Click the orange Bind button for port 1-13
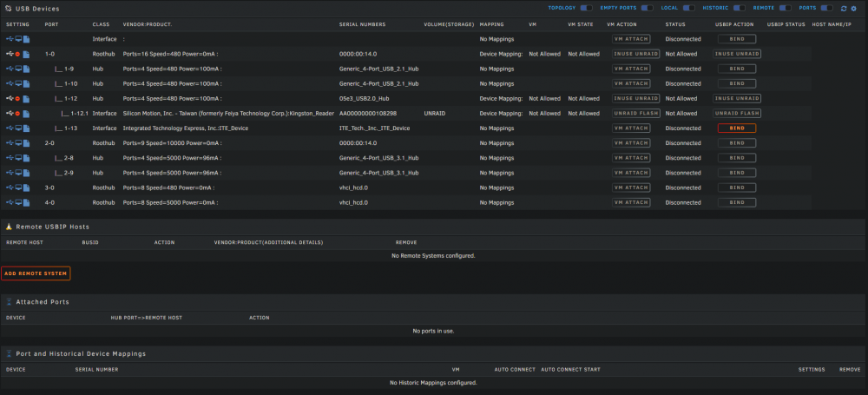Image resolution: width=868 pixels, height=395 pixels. click(737, 128)
